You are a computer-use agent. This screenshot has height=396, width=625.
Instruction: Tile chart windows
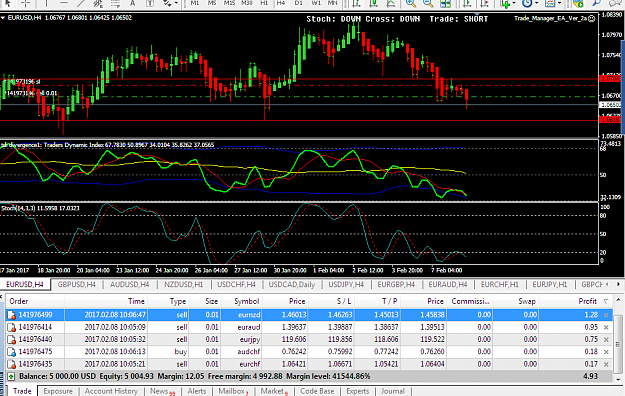(x=445, y=3)
